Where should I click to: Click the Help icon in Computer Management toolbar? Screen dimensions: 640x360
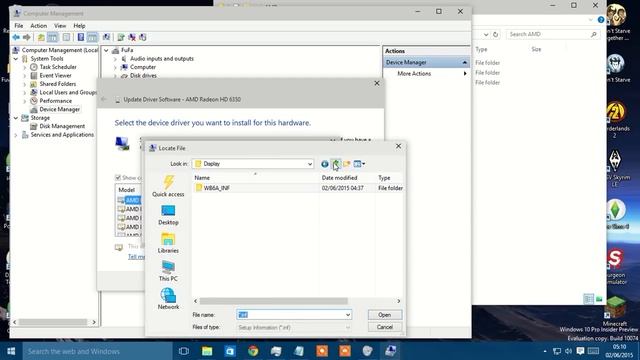81,38
